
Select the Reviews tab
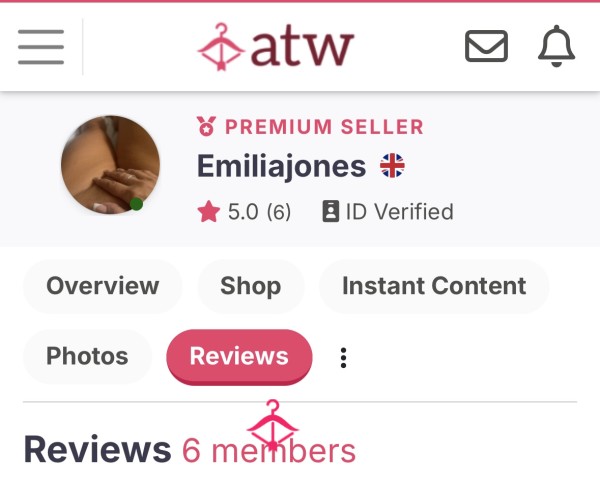coord(239,357)
